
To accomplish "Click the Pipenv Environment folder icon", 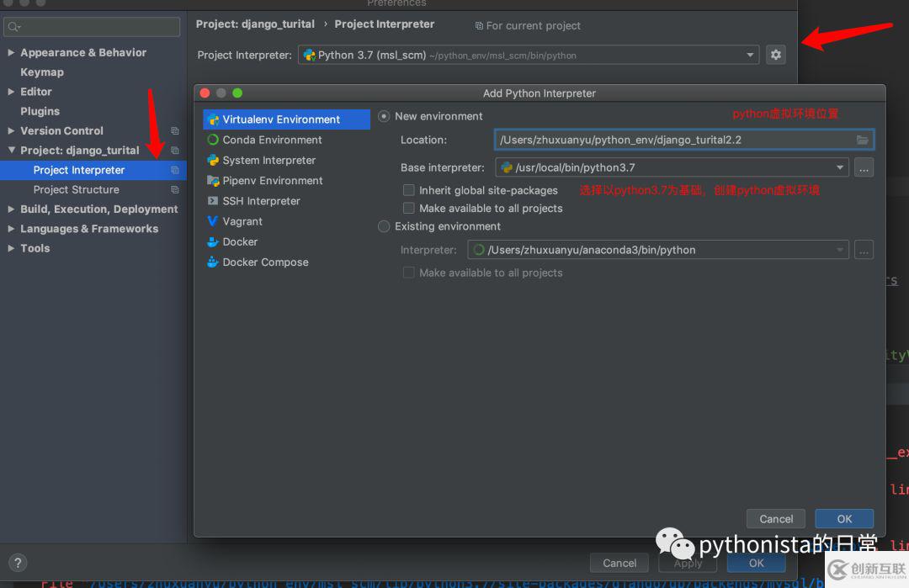I will (x=213, y=181).
